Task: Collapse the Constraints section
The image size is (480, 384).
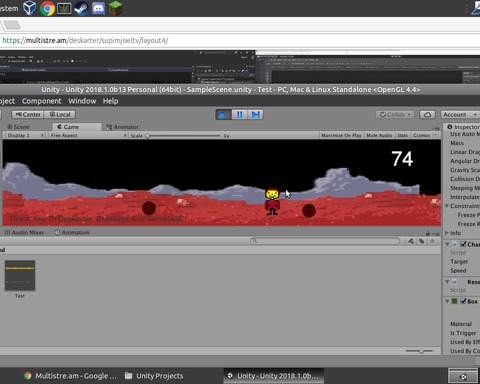Action: point(447,206)
